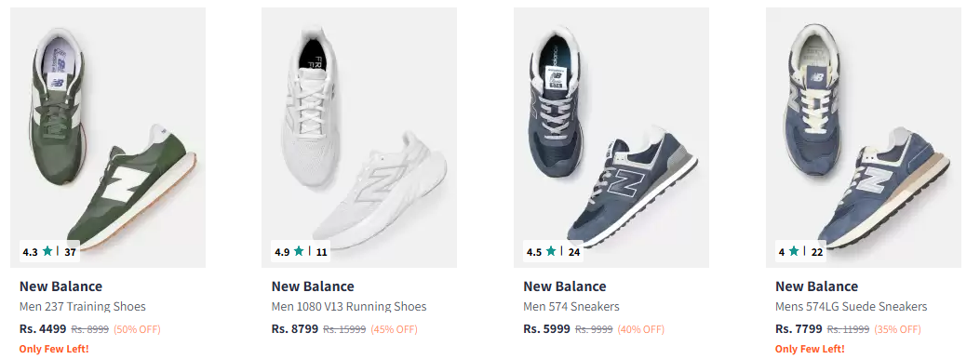The height and width of the screenshot is (359, 980).
Task: Click the 37 reviews count badge
Action: pos(70,252)
